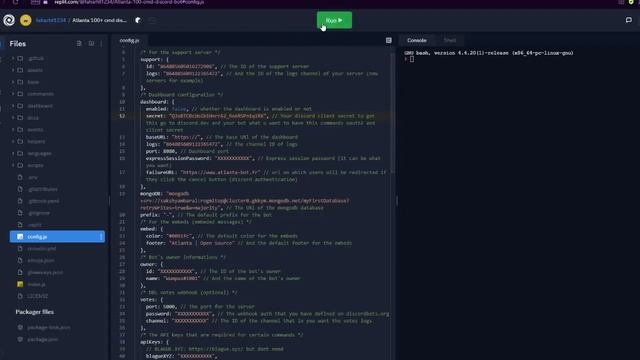Toggle the editor layout icon beside Console
This screenshot has width=640, height=360.
[x=389, y=40]
